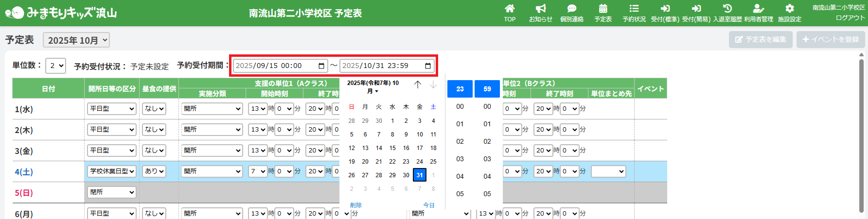The image size is (868, 219).
Task: Go to previous month with up arrow
Action: (418, 85)
